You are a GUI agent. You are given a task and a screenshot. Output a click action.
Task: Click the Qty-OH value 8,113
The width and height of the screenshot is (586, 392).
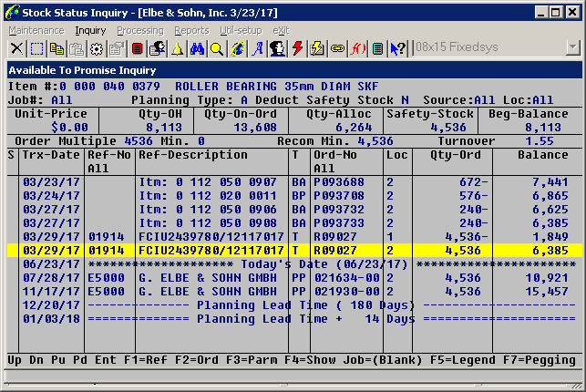point(164,128)
